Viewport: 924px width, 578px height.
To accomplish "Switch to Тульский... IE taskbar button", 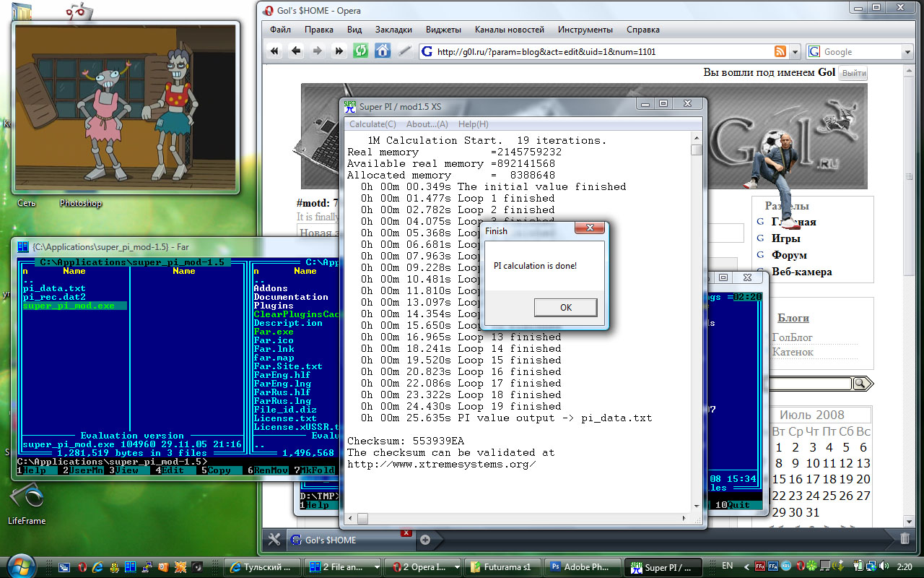I will point(261,567).
